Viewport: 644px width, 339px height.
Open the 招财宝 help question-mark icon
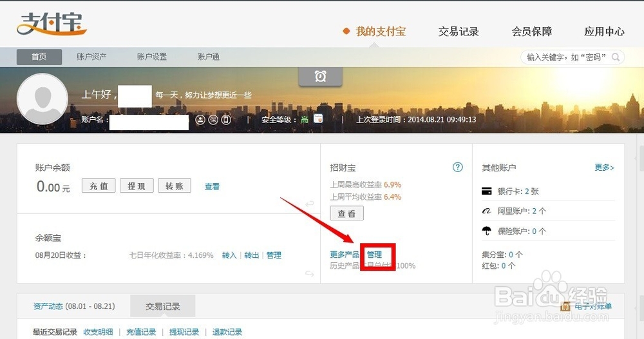pos(457,167)
